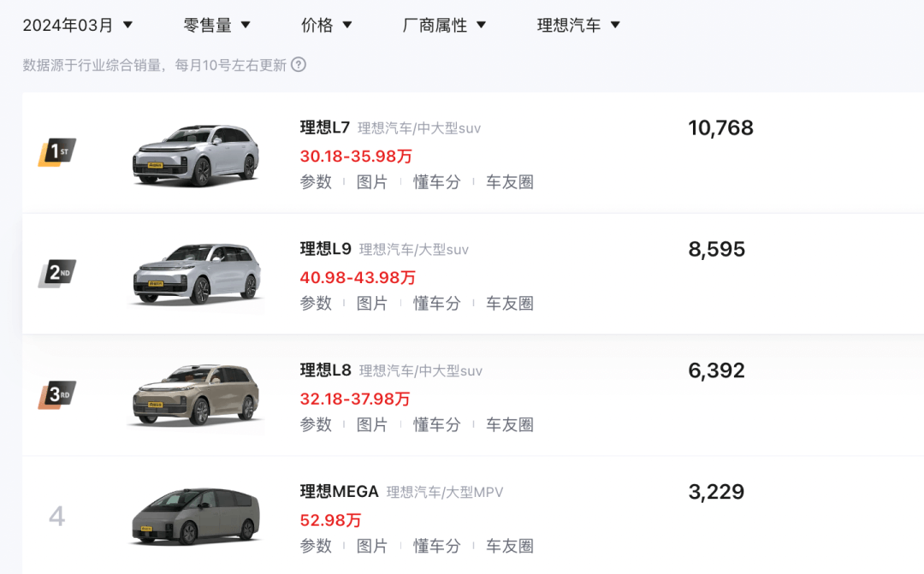Click the help question mark icon
This screenshot has height=574, width=924.
299,64
